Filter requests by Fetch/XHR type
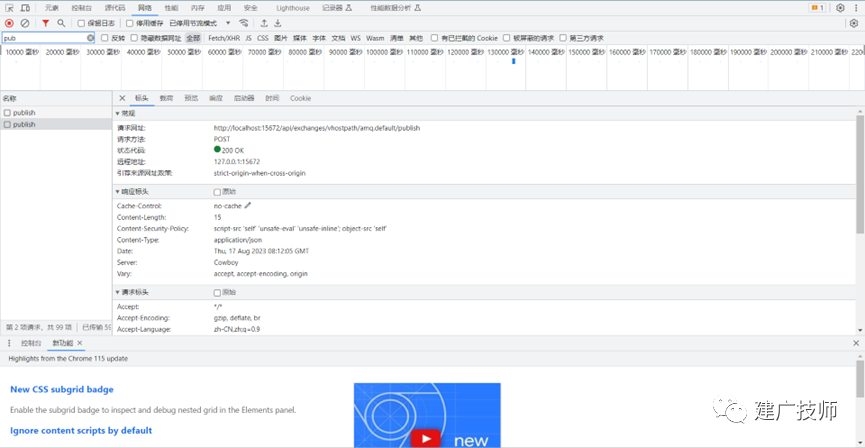 click(x=224, y=38)
